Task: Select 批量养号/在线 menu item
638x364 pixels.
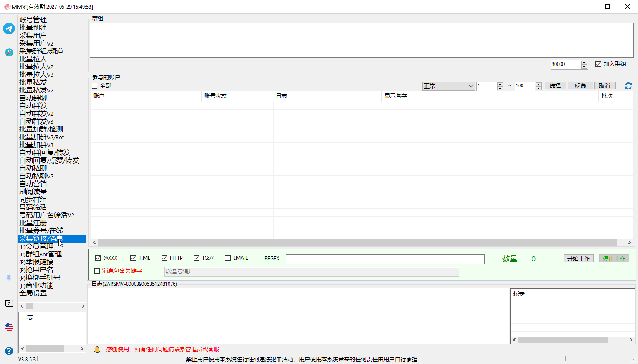Action: coord(41,231)
